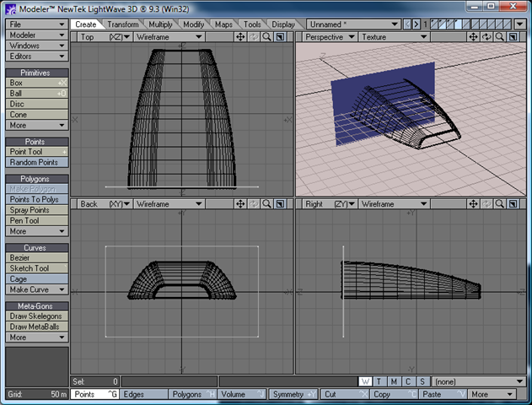The image size is (532, 405).
Task: Toggle Symmetry mode on
Action: 293,394
